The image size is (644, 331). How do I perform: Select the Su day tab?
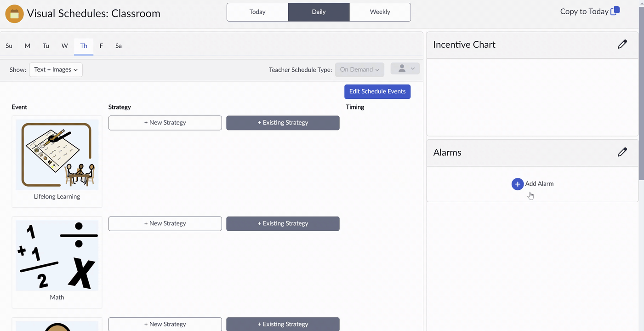[9, 46]
